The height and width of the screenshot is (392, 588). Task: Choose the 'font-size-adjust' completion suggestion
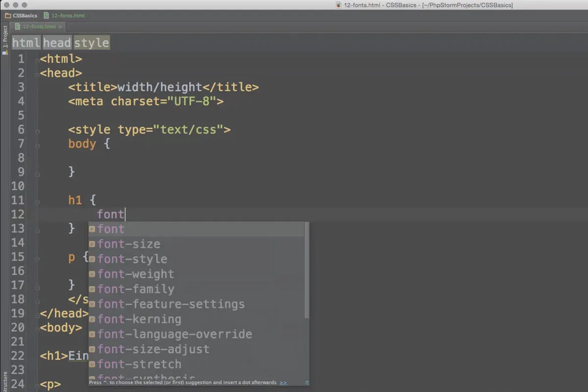tap(196, 349)
